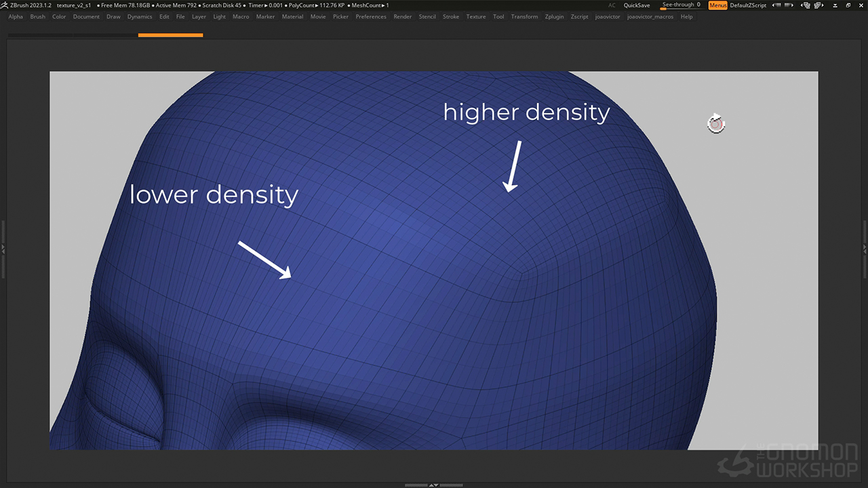
Task: Expand the right tray divider handle
Action: [x=865, y=249]
